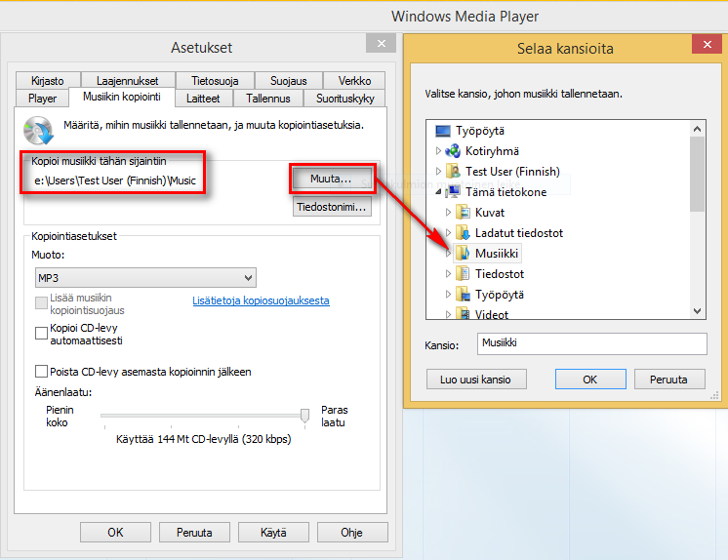The image size is (728, 560).
Task: Select Kuvat in the folder tree
Action: [x=489, y=213]
